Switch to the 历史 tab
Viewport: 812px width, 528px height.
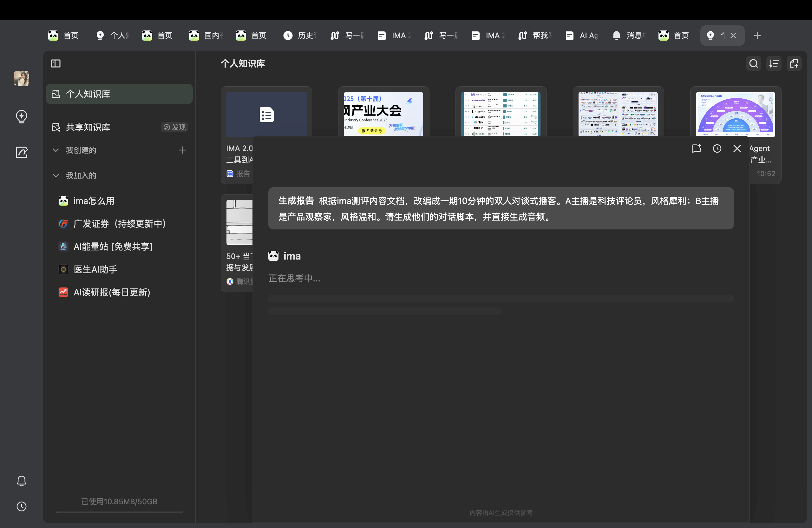(x=300, y=36)
